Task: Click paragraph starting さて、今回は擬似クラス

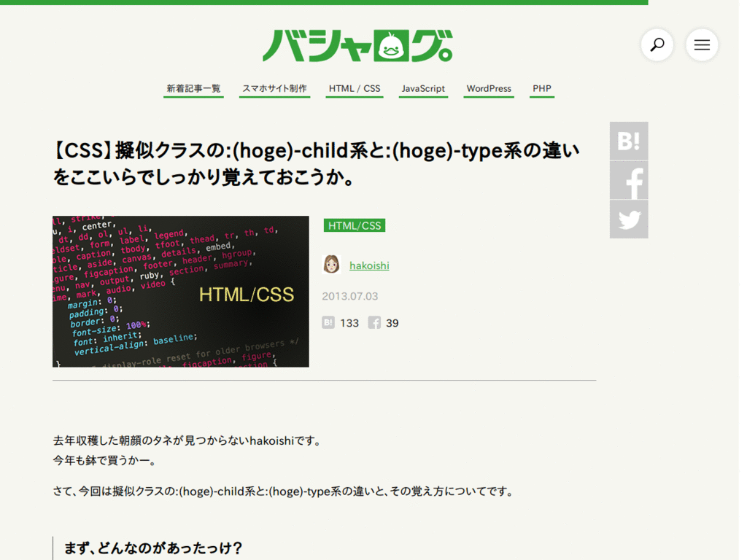Action: pos(284,491)
